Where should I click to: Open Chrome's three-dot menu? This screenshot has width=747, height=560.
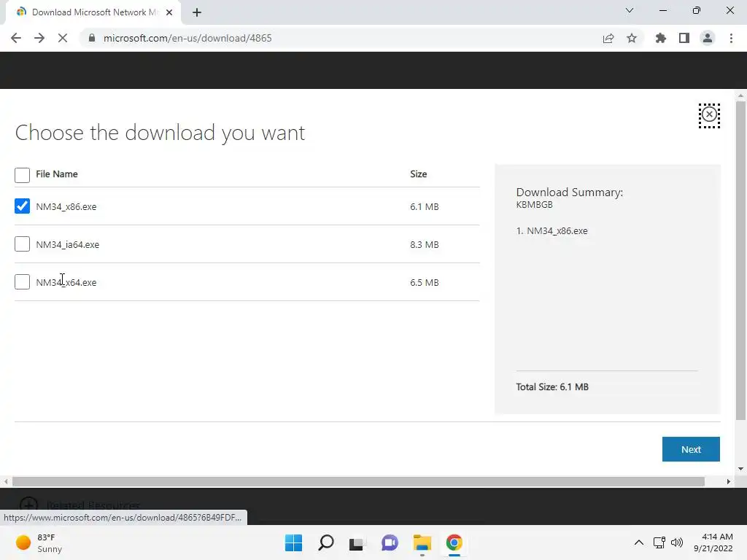point(731,38)
